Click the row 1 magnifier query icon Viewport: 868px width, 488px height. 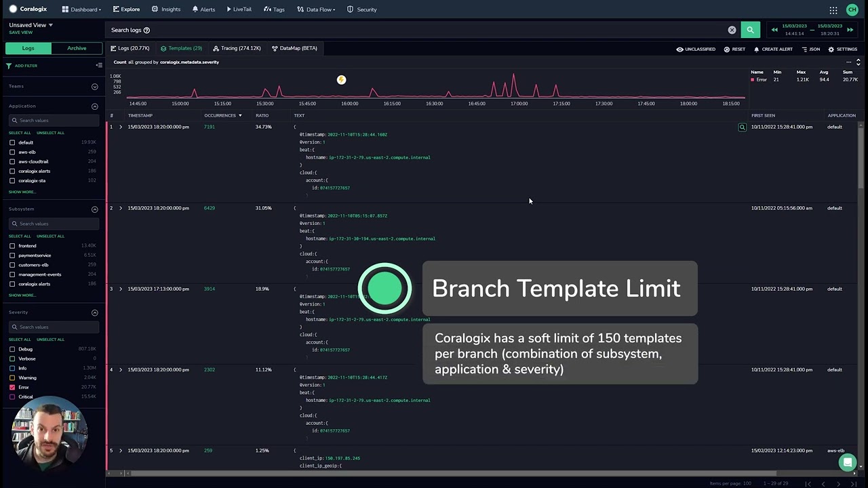click(742, 127)
